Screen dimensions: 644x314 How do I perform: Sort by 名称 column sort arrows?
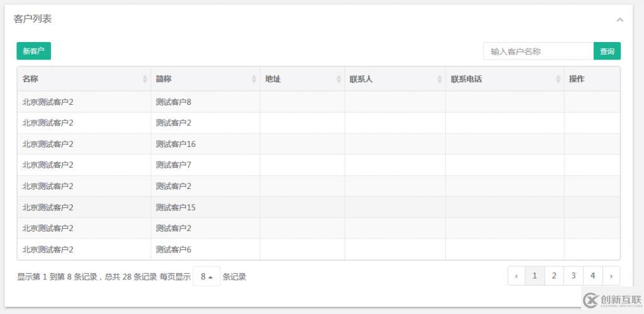pos(145,79)
